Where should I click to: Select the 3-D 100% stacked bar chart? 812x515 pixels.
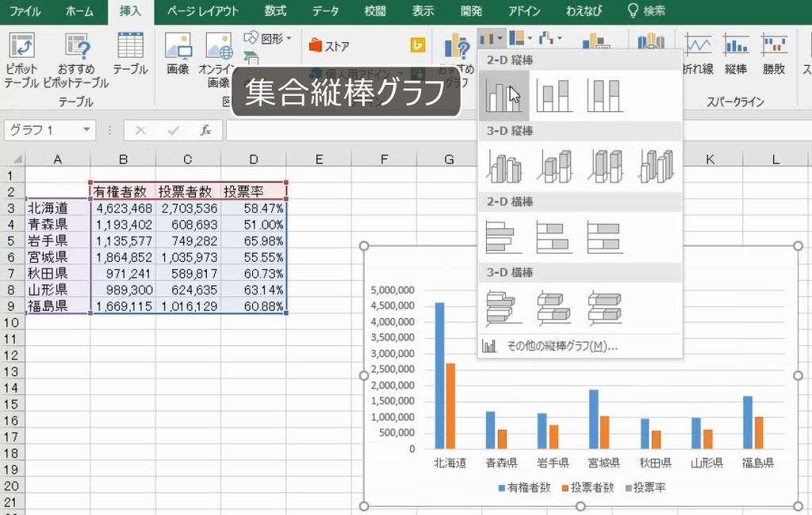(605, 308)
